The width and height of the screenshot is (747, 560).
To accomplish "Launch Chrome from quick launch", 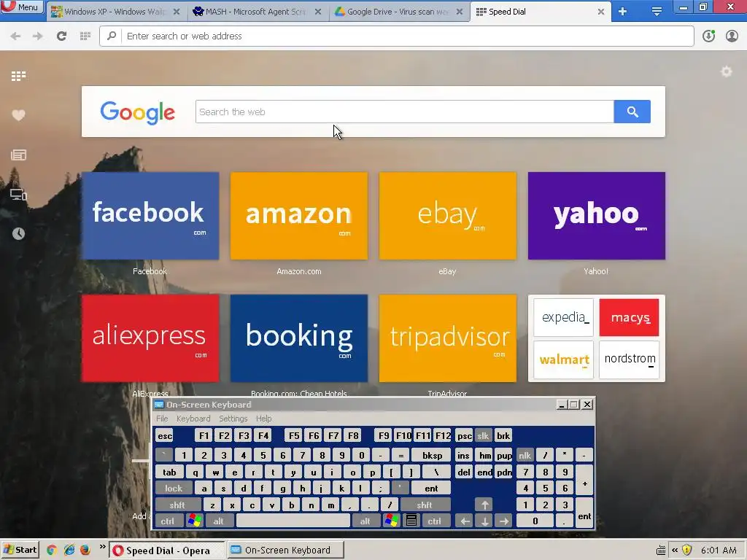I will 52,550.
